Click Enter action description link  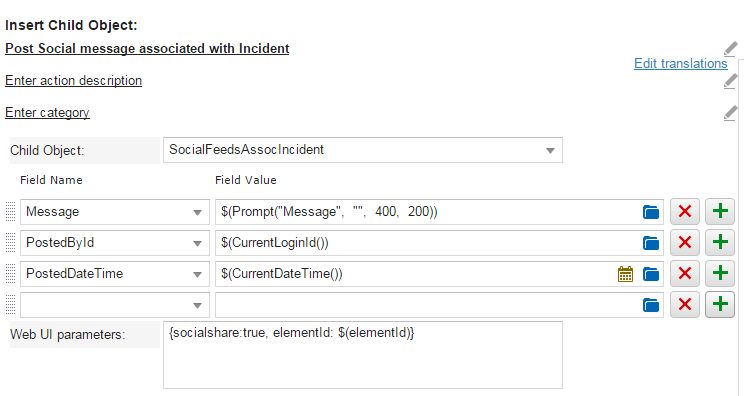[74, 81]
